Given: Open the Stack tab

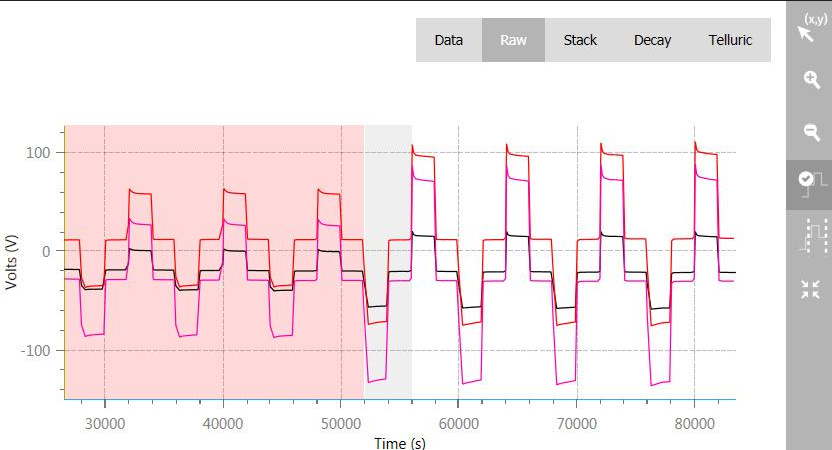Looking at the screenshot, I should click(x=580, y=41).
